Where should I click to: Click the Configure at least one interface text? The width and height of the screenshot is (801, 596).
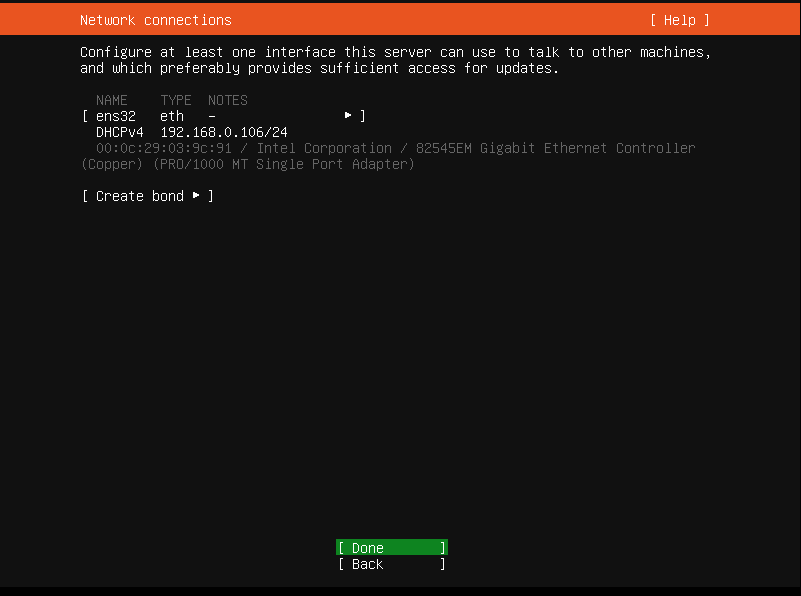(x=395, y=60)
